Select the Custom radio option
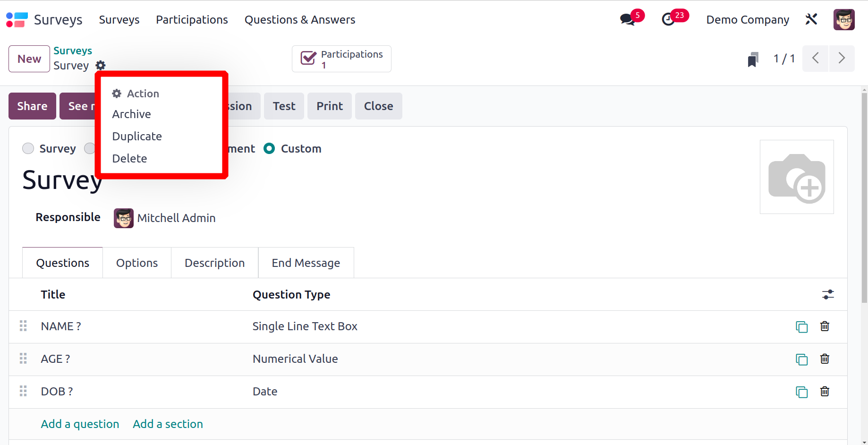Screen dimensions: 868x445 click(269, 148)
